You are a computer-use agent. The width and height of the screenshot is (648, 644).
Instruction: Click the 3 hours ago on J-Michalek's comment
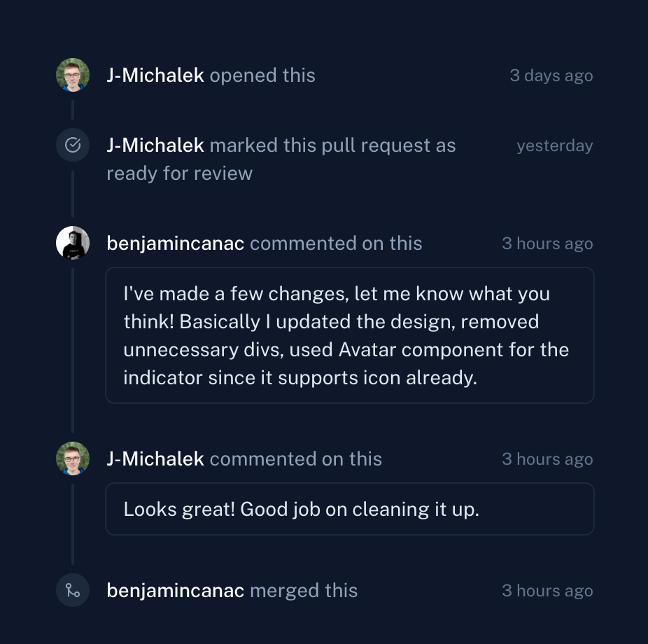[547, 459]
